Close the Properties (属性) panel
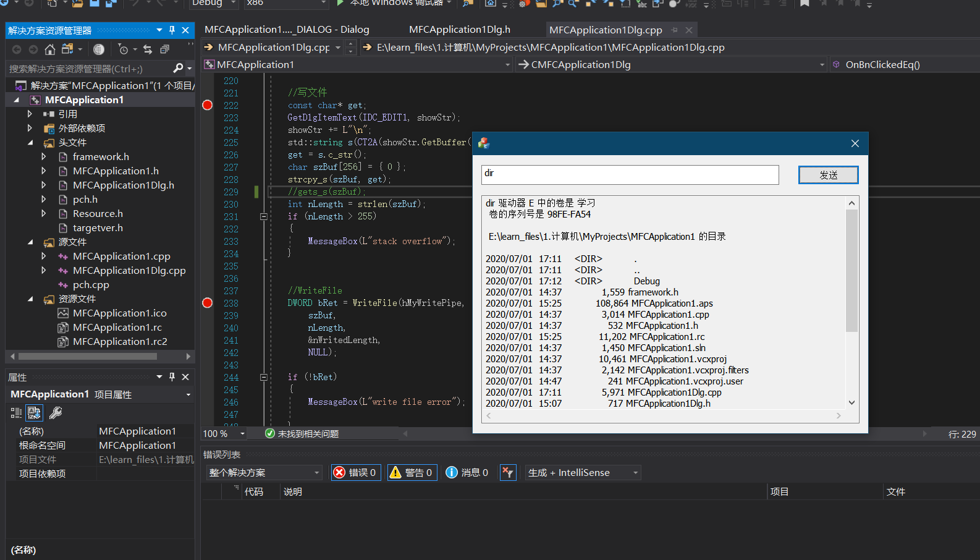This screenshot has height=560, width=980. point(185,376)
